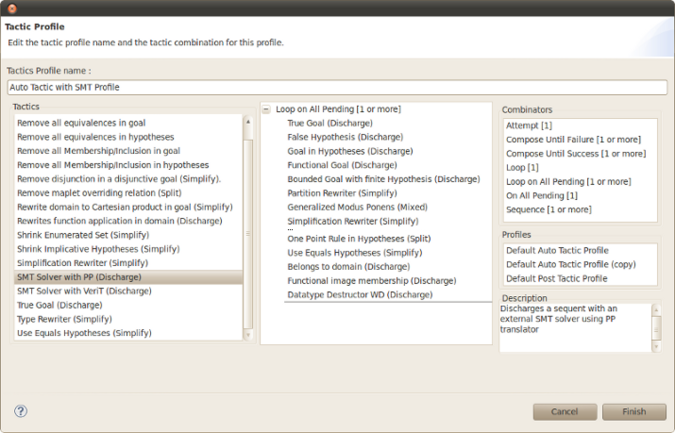Select the Attempt [1] combinator
Image resolution: width=675 pixels, height=433 pixels.
point(529,126)
